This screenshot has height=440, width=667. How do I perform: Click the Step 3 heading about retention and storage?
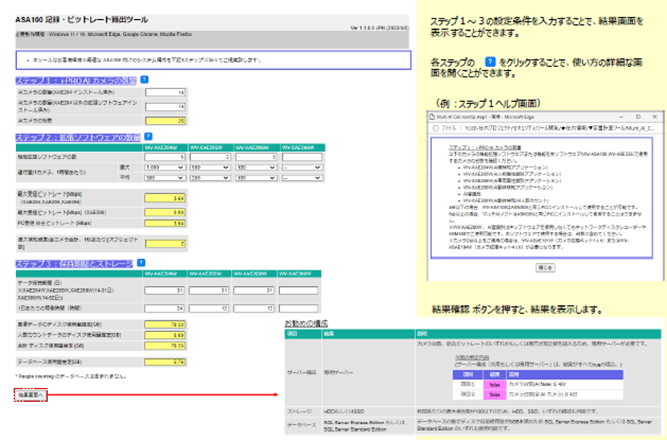[x=74, y=264]
